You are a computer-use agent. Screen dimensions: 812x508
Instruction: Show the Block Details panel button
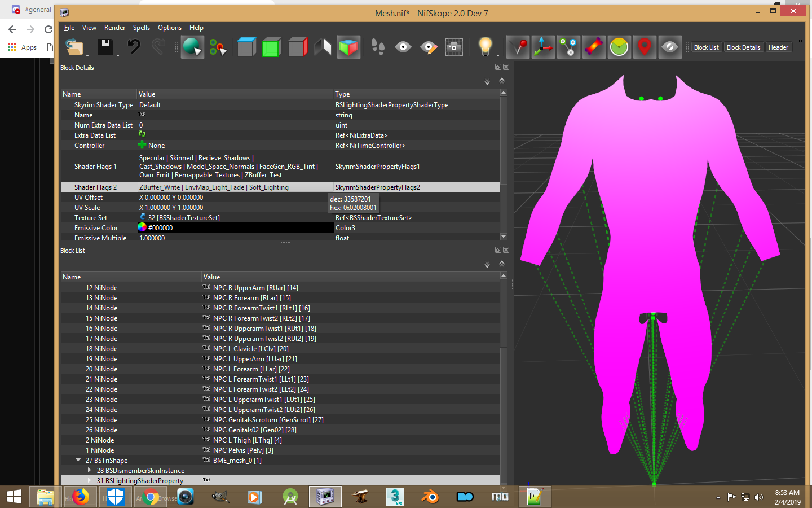point(744,47)
